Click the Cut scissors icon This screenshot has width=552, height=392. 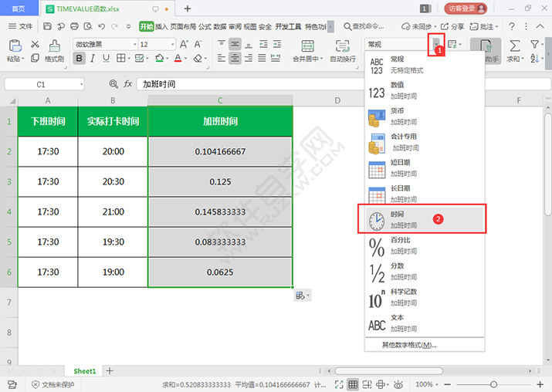(x=35, y=45)
